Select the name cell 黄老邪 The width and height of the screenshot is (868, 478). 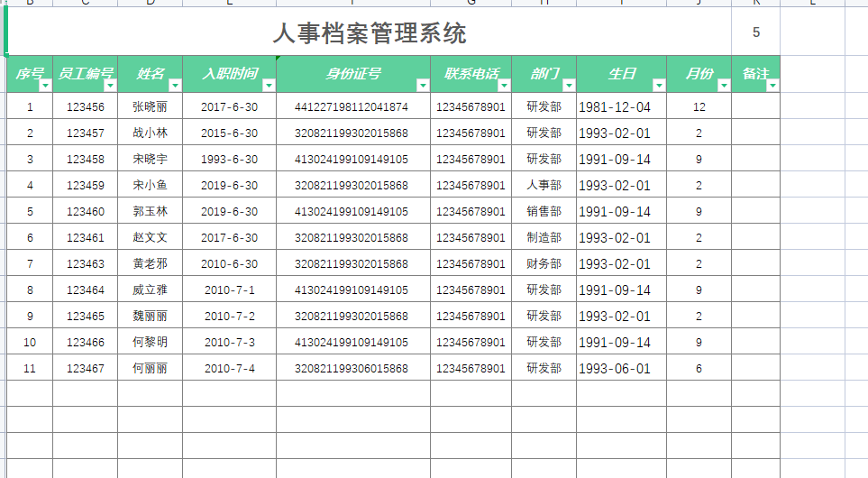pyautogui.click(x=150, y=263)
